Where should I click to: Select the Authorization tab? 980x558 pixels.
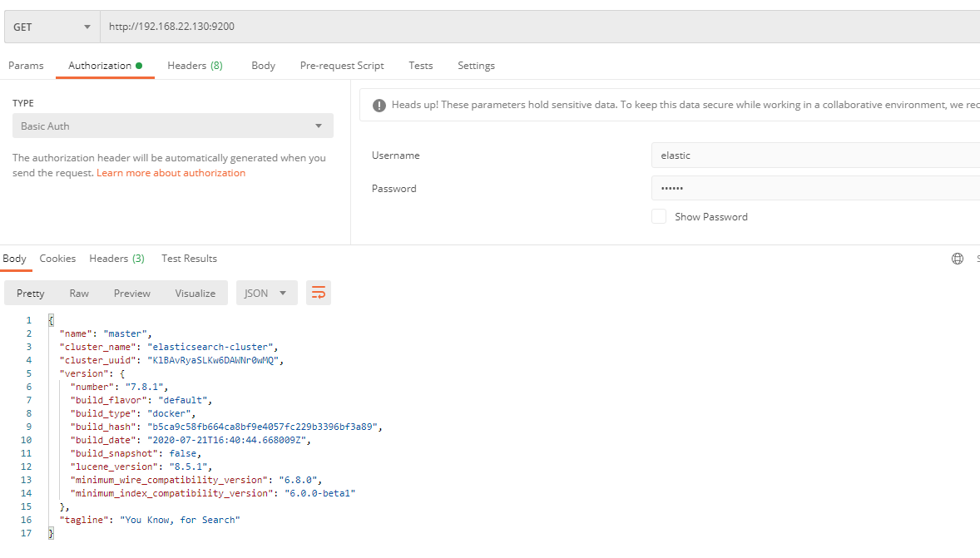(105, 66)
